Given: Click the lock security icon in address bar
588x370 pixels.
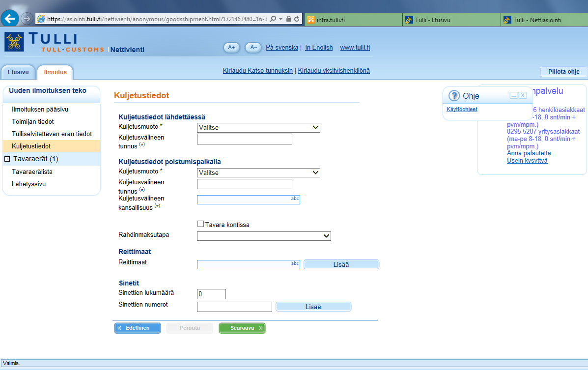Looking at the screenshot, I should [x=289, y=19].
